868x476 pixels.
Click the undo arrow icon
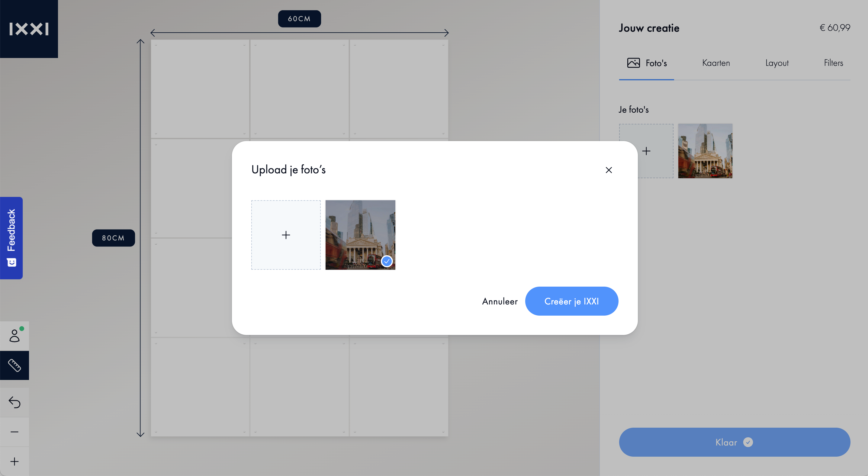pos(14,402)
